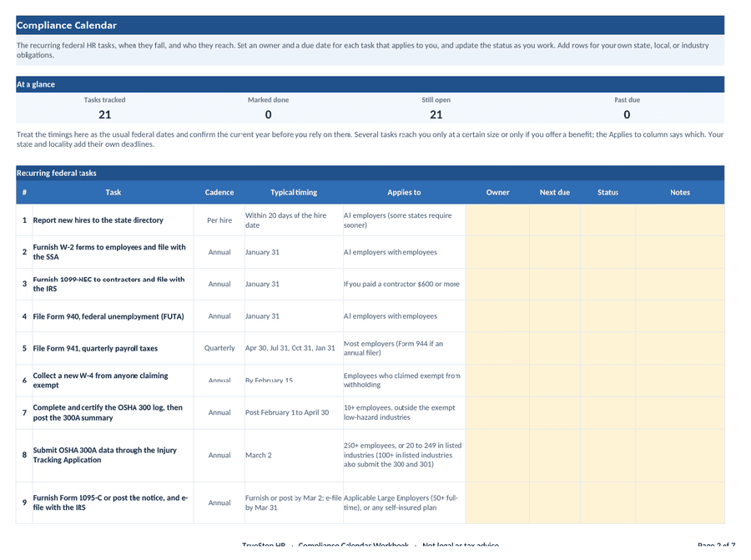Click the Next due cell for 1099-NEC row

[x=555, y=284]
